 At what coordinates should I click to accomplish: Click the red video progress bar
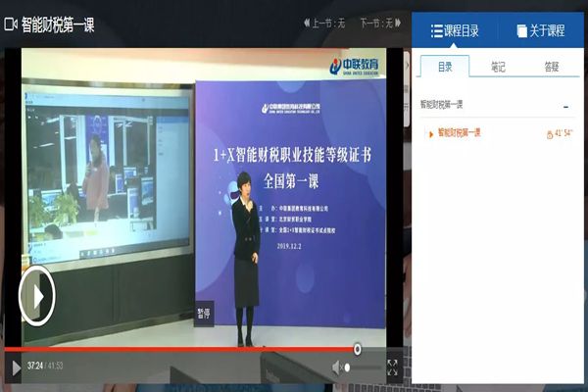point(176,349)
